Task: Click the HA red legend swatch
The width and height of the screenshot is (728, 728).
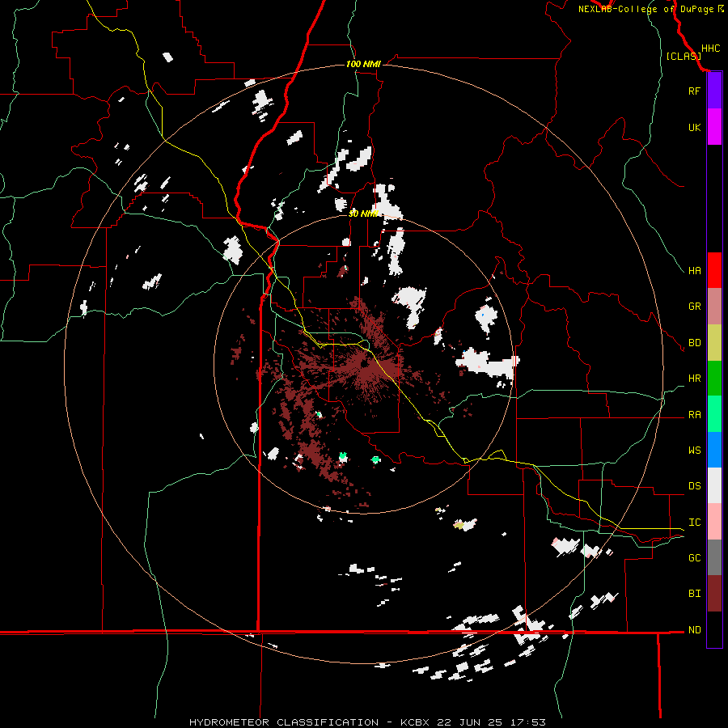Action: click(x=714, y=270)
